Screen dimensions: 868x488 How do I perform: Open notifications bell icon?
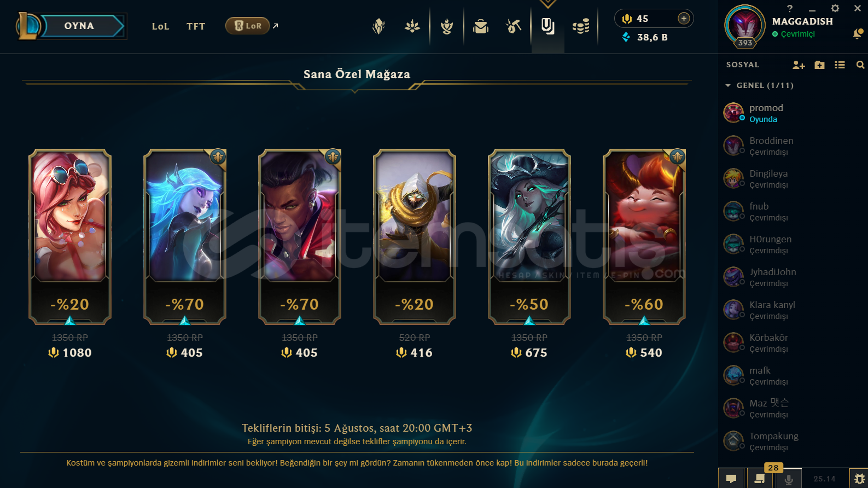tap(858, 34)
